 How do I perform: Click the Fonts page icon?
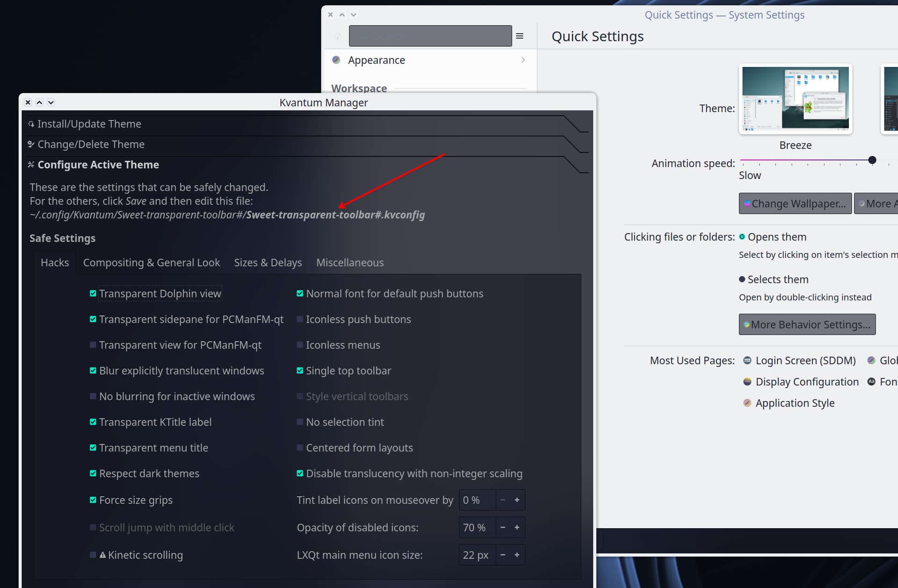(871, 382)
